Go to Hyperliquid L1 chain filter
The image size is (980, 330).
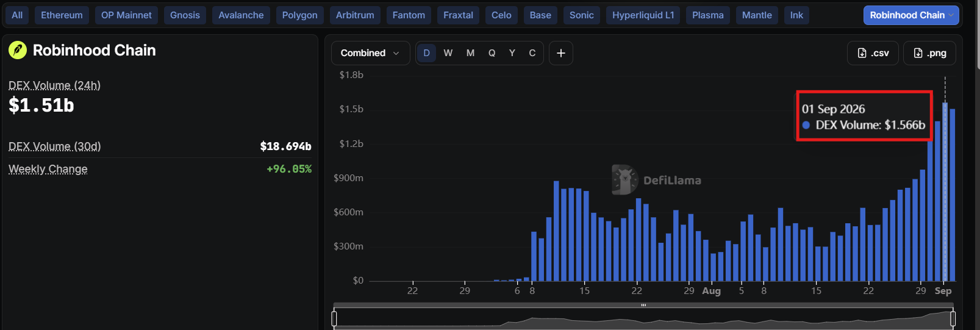(643, 15)
